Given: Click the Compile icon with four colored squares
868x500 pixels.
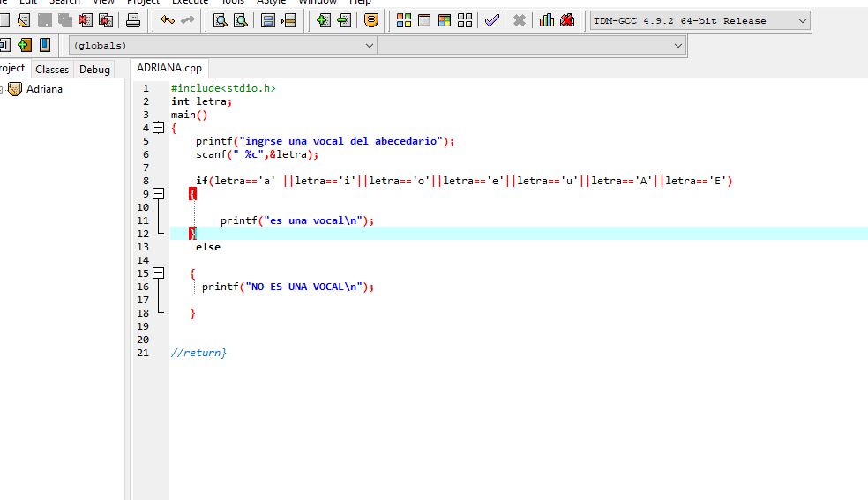Looking at the screenshot, I should pyautogui.click(x=404, y=20).
